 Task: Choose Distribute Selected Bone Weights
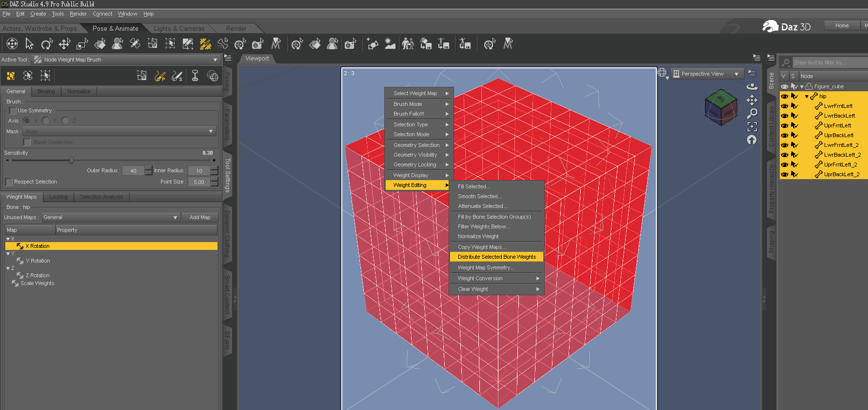[496, 257]
